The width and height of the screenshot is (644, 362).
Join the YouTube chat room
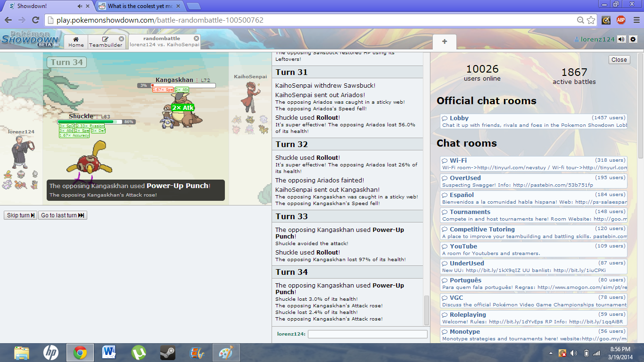click(x=534, y=250)
